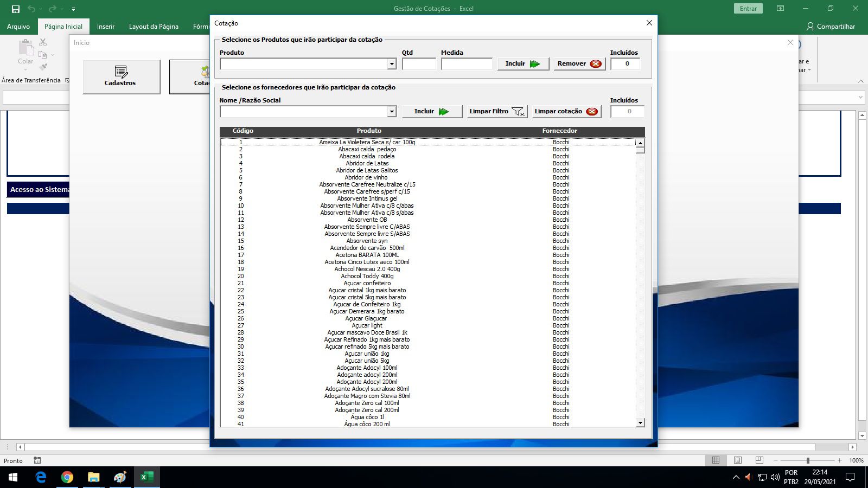Click into the Qtd input field
This screenshot has height=488, width=868.
(419, 64)
